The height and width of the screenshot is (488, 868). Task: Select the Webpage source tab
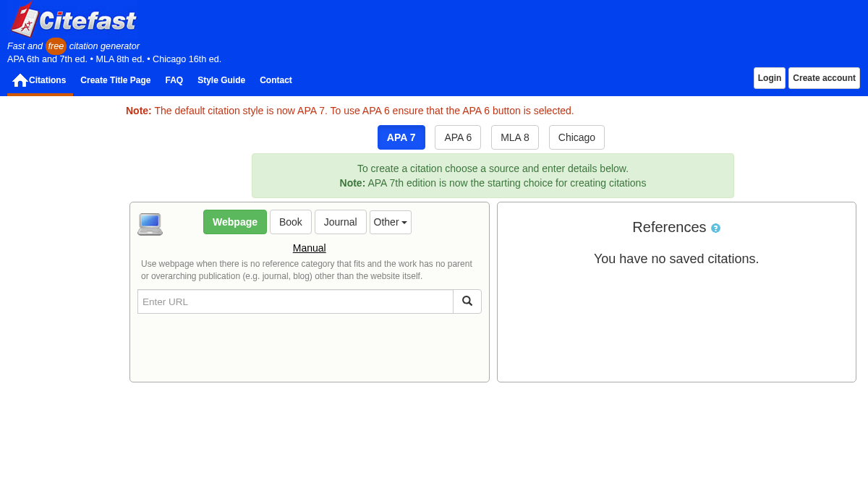[x=235, y=222]
